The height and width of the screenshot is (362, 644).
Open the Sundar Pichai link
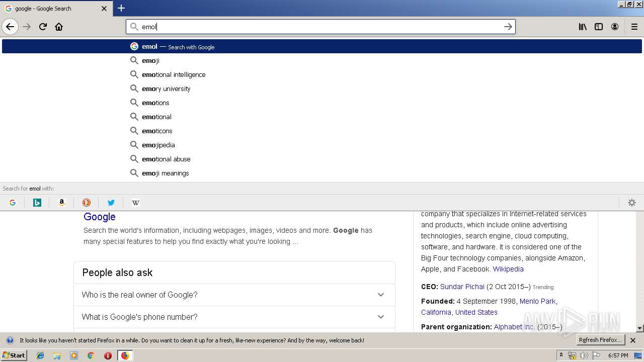[462, 287]
